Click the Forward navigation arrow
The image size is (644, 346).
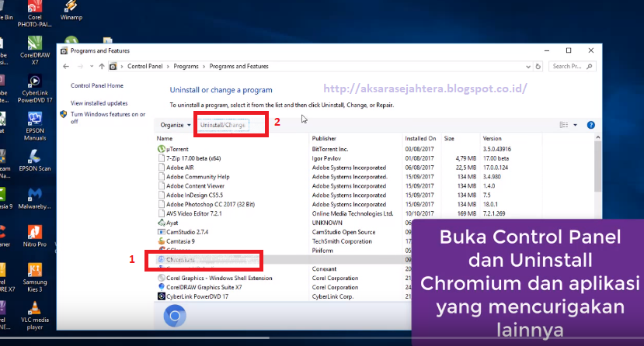(80, 67)
